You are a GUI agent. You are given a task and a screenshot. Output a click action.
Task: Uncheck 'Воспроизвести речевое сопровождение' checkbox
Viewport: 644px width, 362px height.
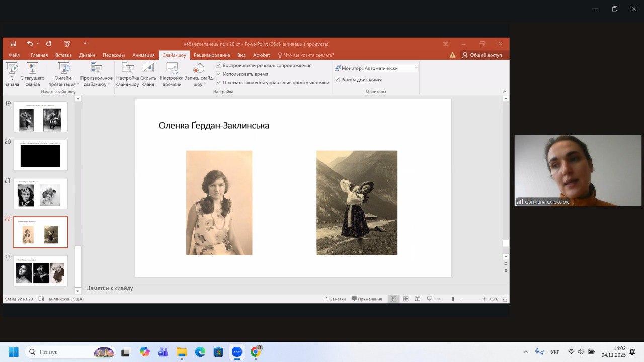(219, 65)
